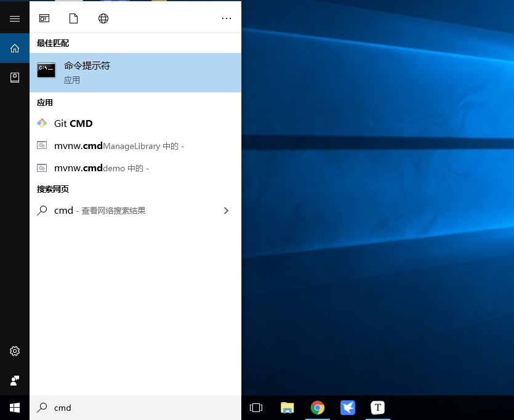Viewport: 514px width, 420px height.
Task: Open the more filters menu via ellipsis
Action: point(227,18)
